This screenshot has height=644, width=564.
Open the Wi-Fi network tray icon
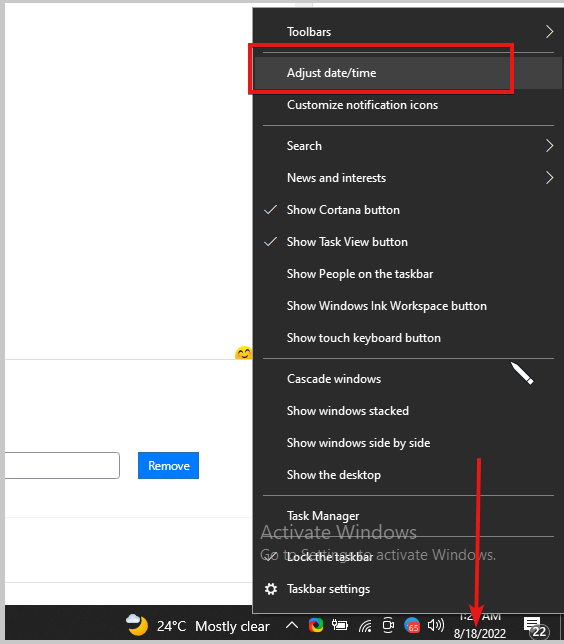coord(365,626)
